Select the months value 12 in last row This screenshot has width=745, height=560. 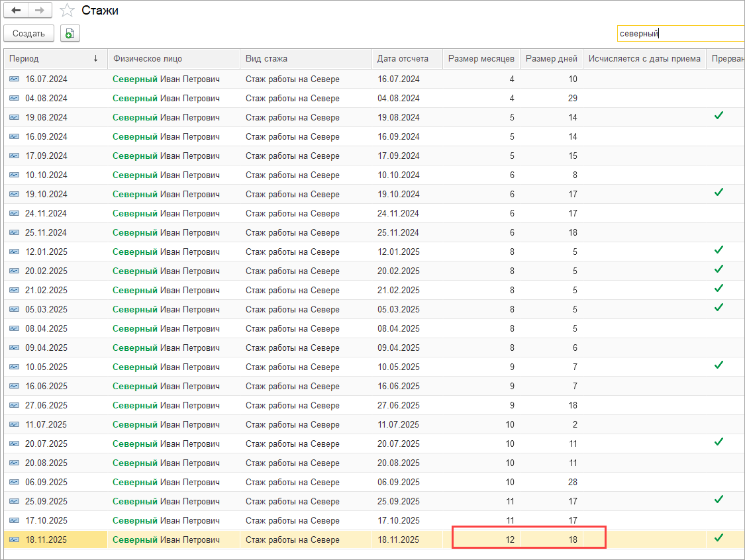coord(509,540)
